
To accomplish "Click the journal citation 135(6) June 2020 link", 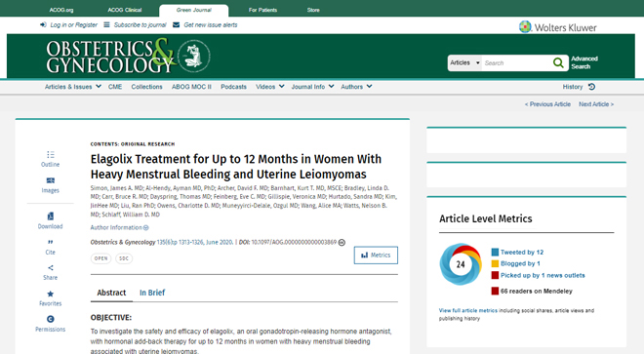I will click(x=195, y=242).
